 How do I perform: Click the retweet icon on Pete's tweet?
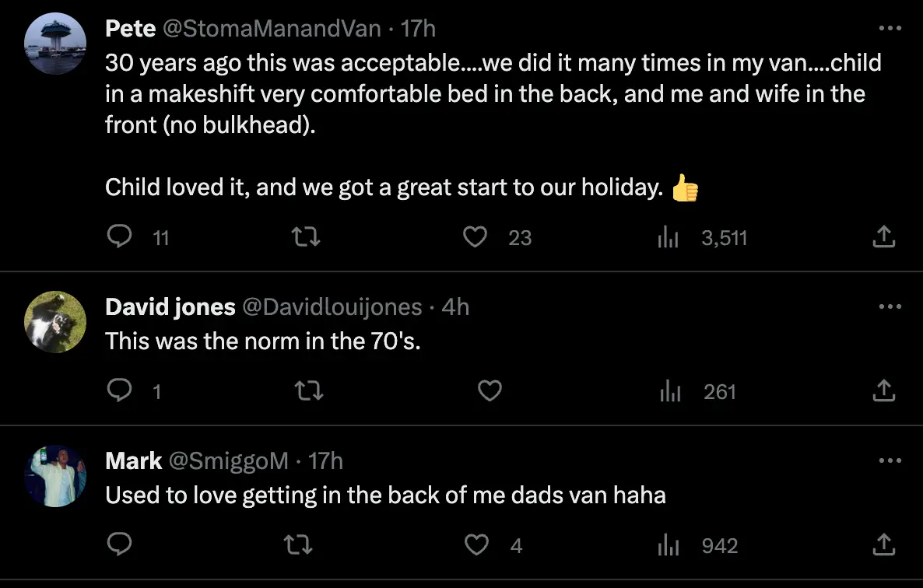tap(305, 236)
